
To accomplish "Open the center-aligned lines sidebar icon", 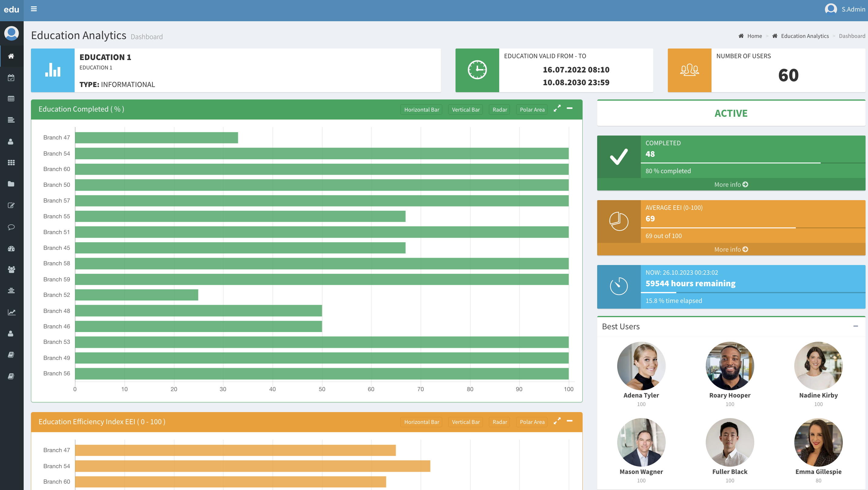I will click(11, 290).
